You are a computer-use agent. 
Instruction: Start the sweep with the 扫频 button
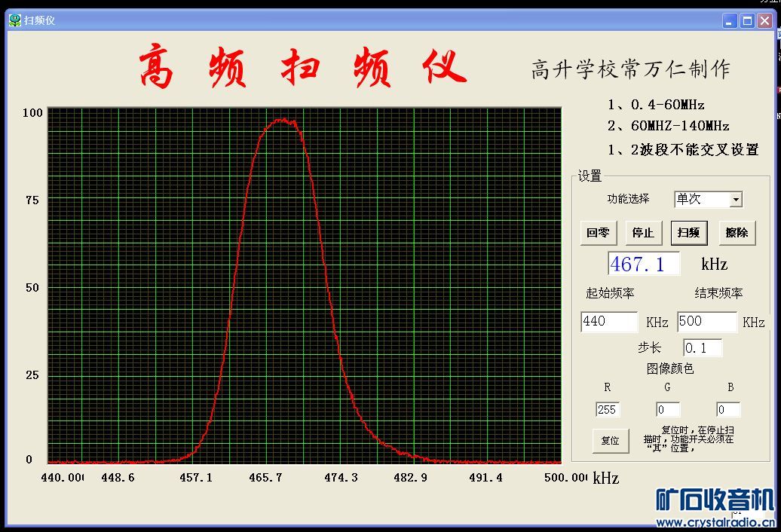(x=688, y=233)
